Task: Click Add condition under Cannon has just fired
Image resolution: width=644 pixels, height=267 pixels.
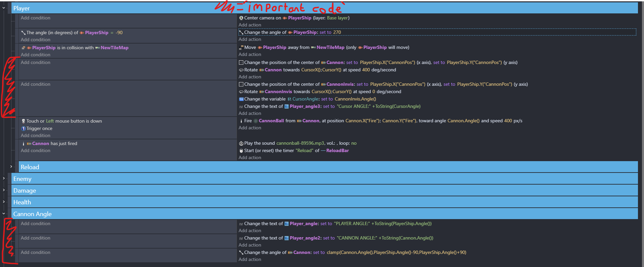Action: [x=36, y=151]
